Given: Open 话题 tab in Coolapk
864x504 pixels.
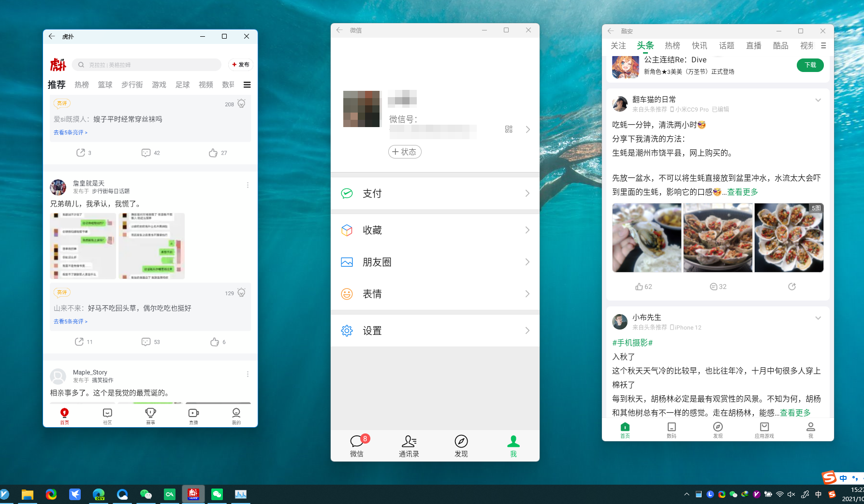Looking at the screenshot, I should [727, 45].
